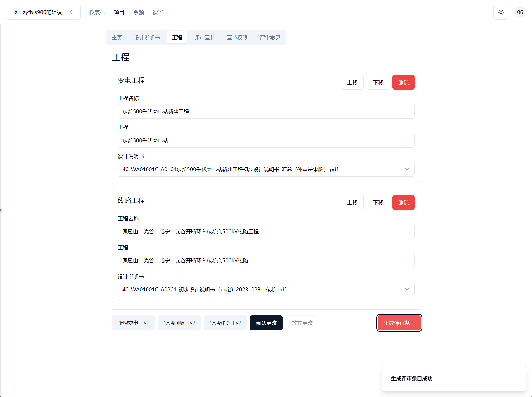The image size is (532, 397).
Task: Edit 线路工程 工程名称 field ending 线路工程
Action: (266, 231)
